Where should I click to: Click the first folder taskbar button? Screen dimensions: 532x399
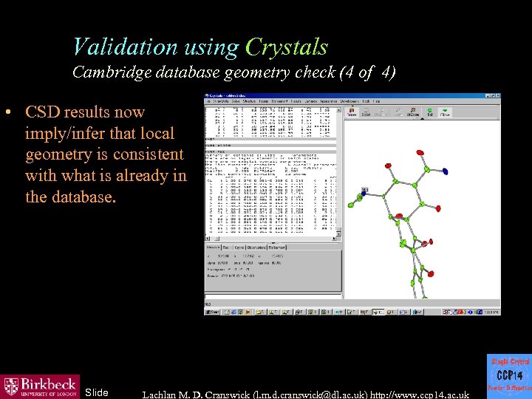[x=261, y=312]
